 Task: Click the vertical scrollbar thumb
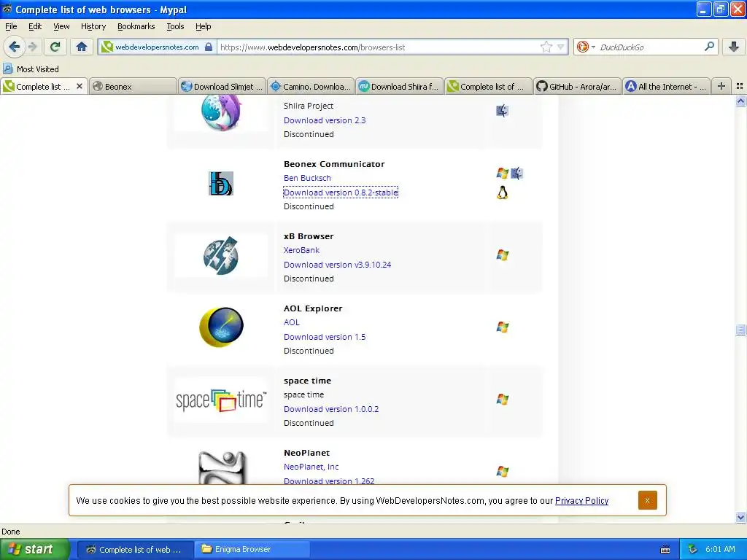click(740, 330)
